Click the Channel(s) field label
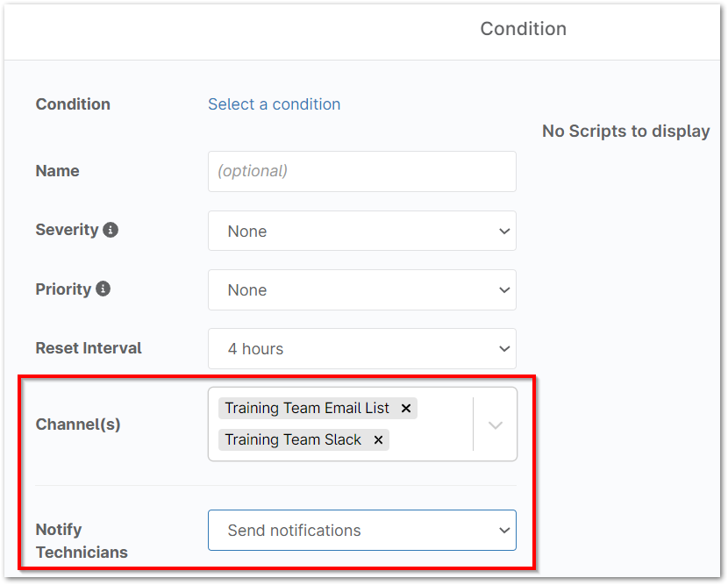This screenshot has width=728, height=585. tap(78, 424)
